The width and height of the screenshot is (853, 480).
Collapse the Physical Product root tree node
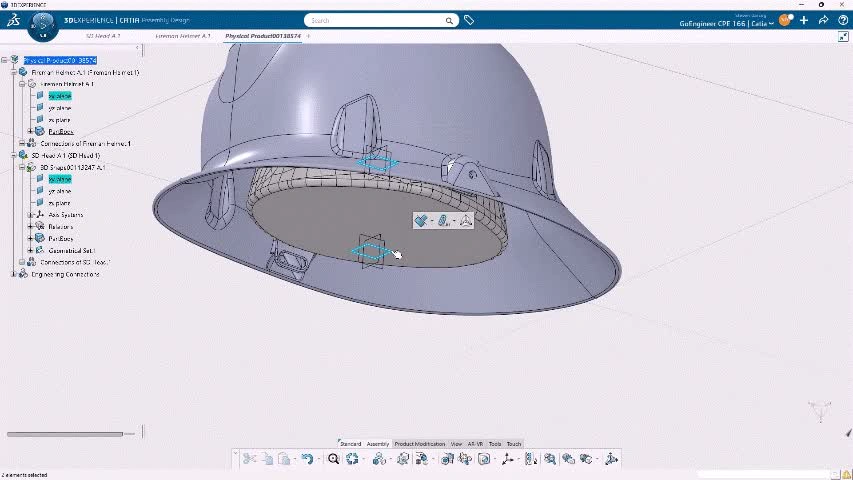click(x=4, y=60)
